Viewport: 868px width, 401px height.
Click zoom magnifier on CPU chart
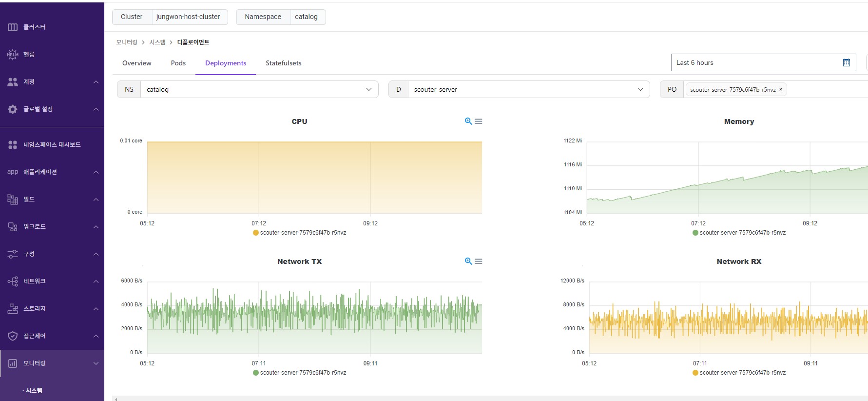(x=468, y=121)
